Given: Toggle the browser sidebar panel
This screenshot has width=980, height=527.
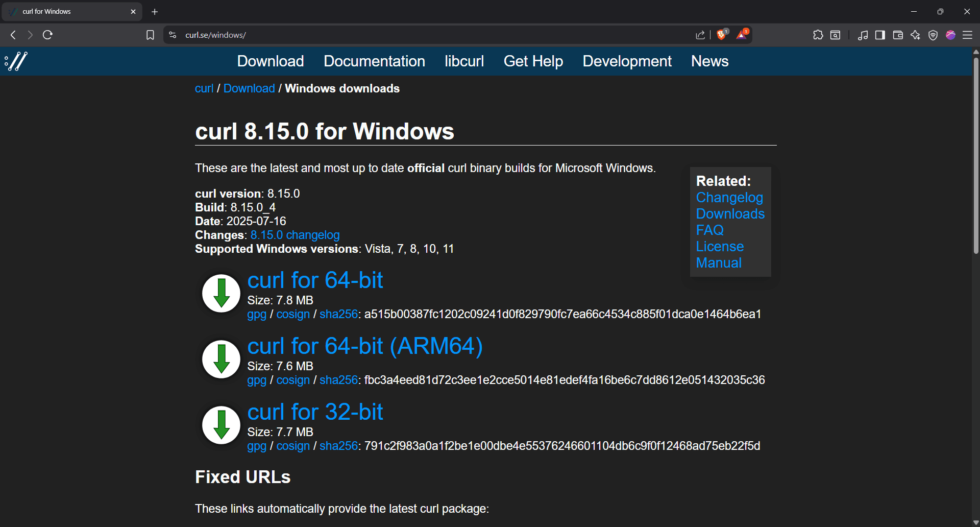Looking at the screenshot, I should [880, 35].
